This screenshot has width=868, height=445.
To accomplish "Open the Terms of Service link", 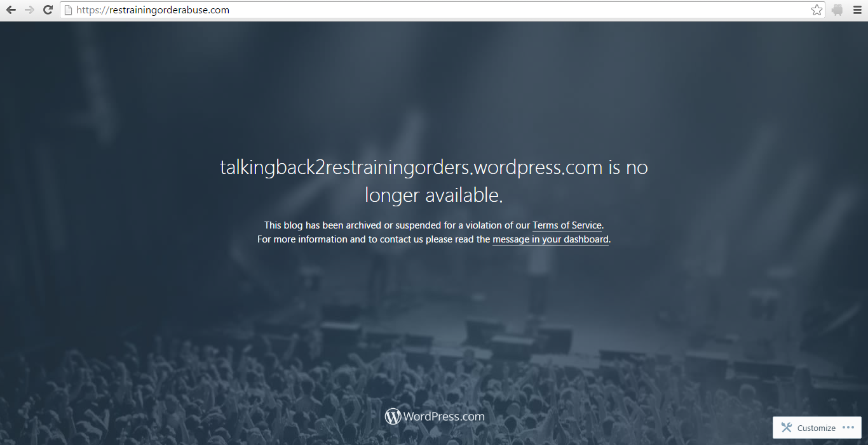I will tap(567, 225).
